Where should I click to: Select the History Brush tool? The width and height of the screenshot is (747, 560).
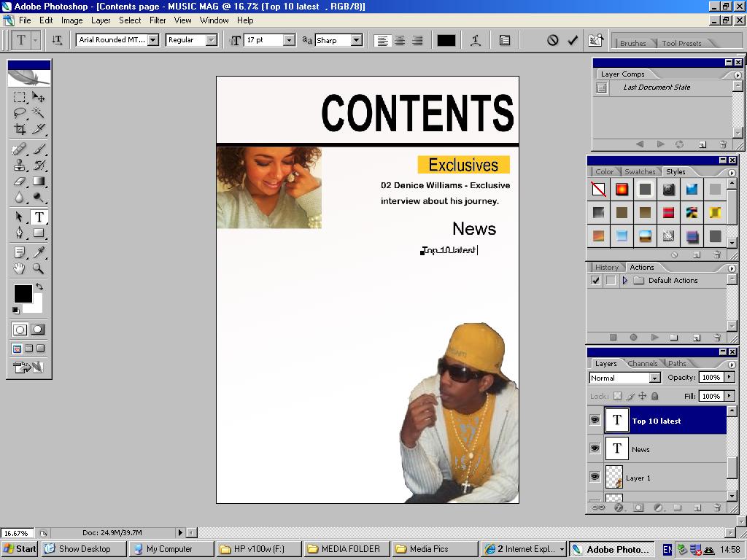39,166
